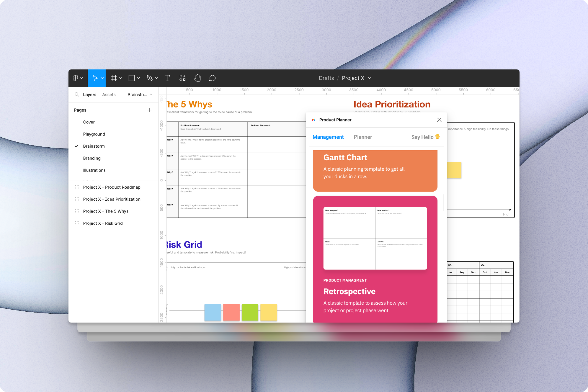Image resolution: width=588 pixels, height=392 pixels.
Task: Select the Text tool
Action: [x=167, y=78]
